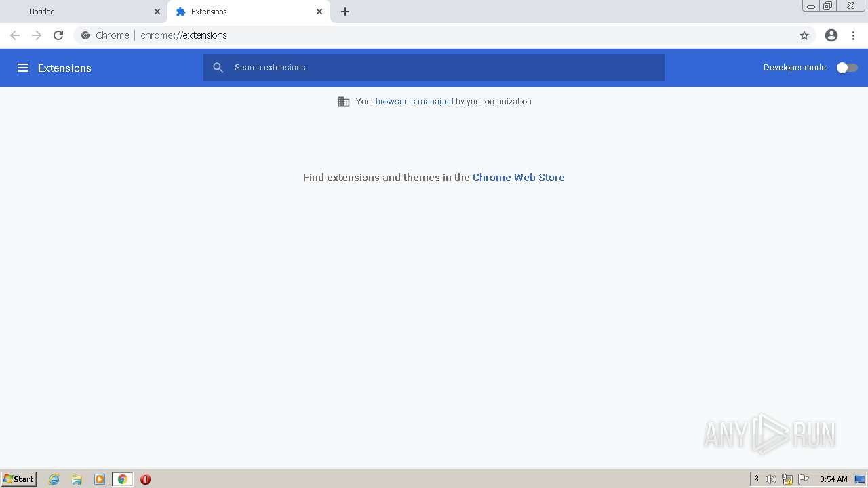Image resolution: width=868 pixels, height=488 pixels.
Task: Reload the current page
Action: (x=58, y=35)
